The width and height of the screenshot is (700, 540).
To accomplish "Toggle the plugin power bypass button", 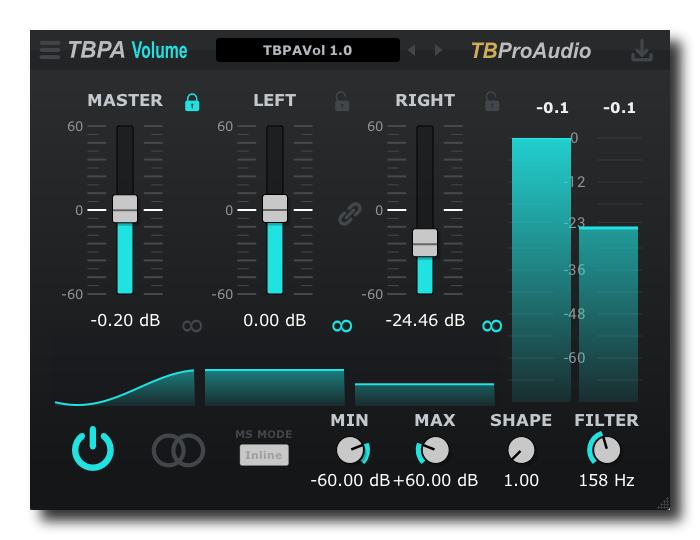I will click(93, 449).
